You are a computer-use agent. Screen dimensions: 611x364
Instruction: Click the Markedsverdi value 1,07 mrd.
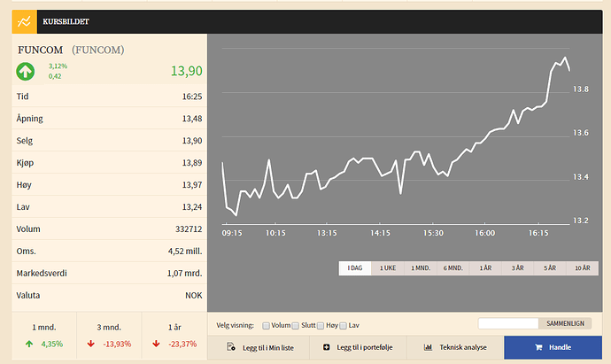coord(185,274)
